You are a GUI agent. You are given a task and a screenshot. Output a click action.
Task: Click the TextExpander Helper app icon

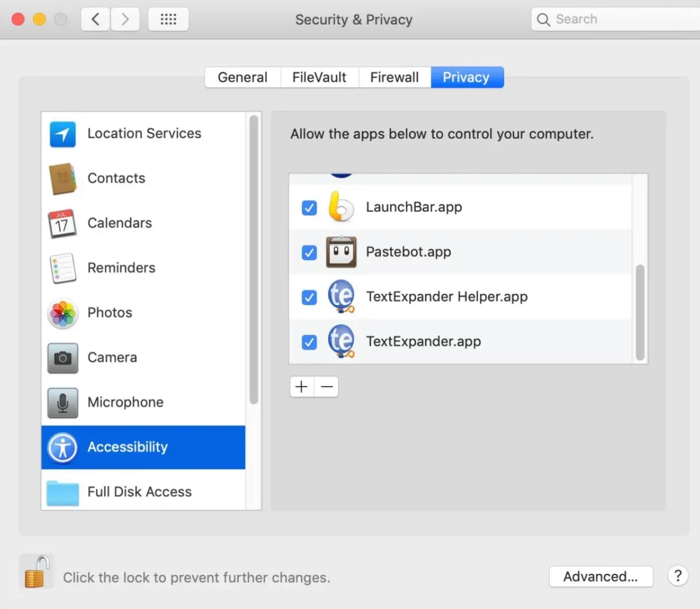point(341,296)
